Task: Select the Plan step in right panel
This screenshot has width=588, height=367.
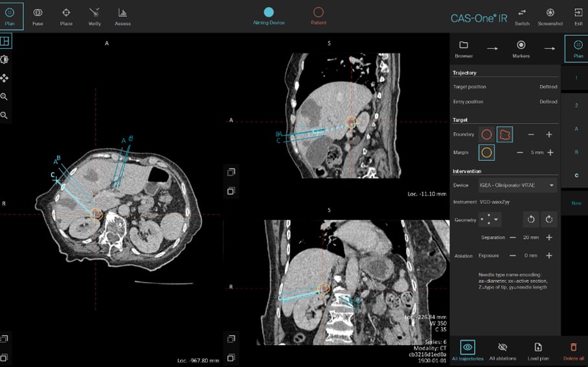Action: point(578,49)
